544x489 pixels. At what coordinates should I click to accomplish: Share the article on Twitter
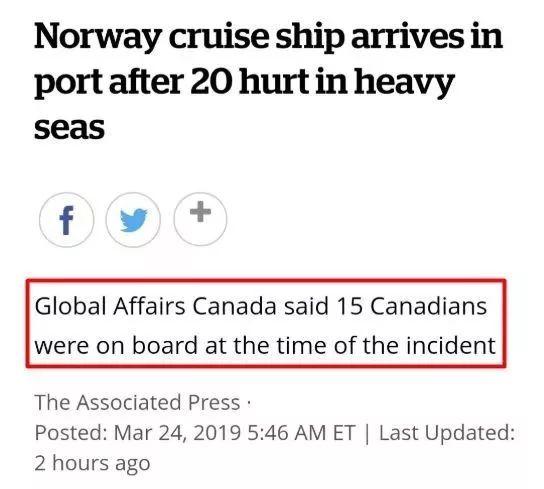[133, 220]
